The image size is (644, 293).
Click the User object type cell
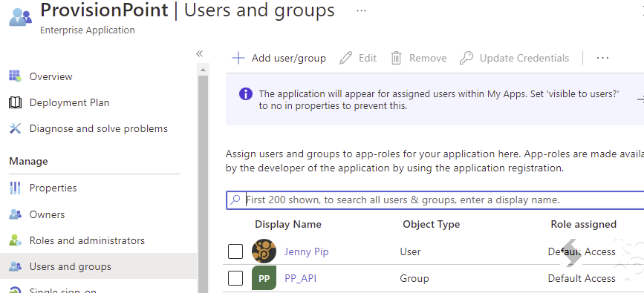coord(410,251)
